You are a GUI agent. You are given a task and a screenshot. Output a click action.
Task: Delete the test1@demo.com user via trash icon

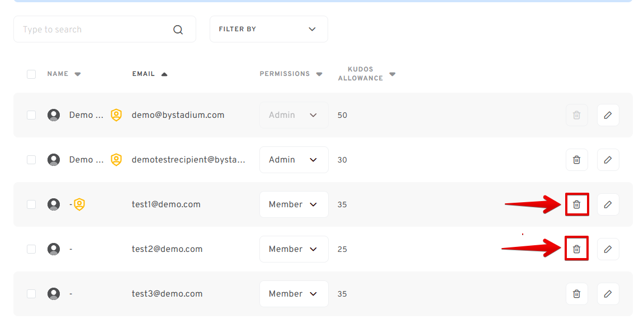click(x=576, y=204)
